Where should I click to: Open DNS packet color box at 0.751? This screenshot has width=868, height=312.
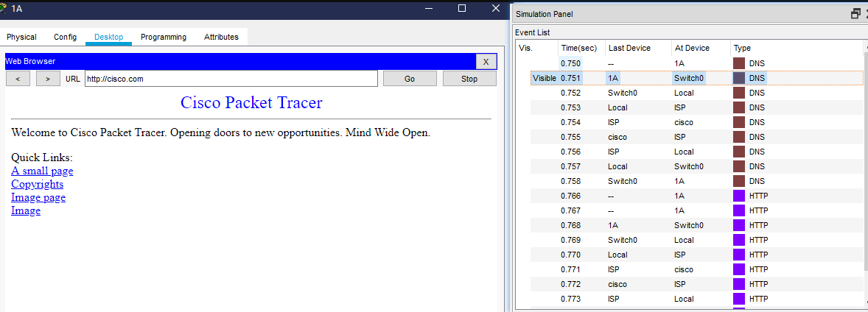(x=739, y=78)
